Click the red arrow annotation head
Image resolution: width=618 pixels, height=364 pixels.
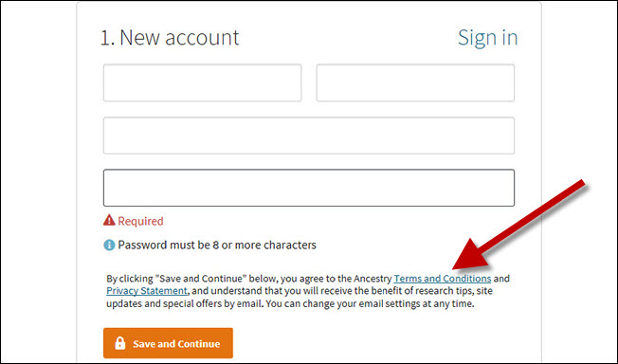pos(472,255)
